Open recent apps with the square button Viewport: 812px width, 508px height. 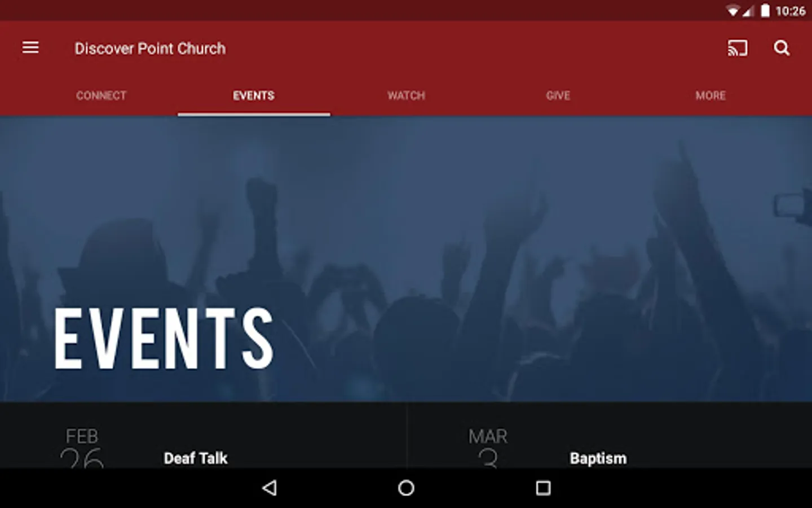coord(543,488)
